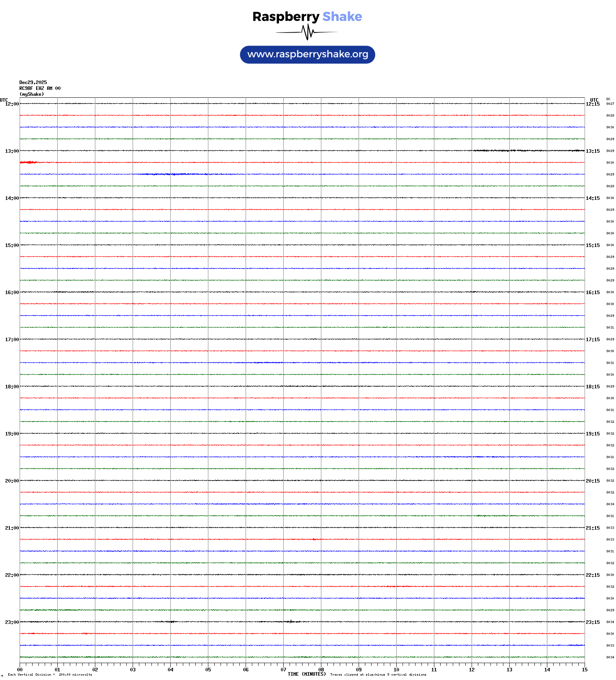The image size is (616, 680).
Task: Click the 20:15 time label on right
Action: (x=592, y=481)
